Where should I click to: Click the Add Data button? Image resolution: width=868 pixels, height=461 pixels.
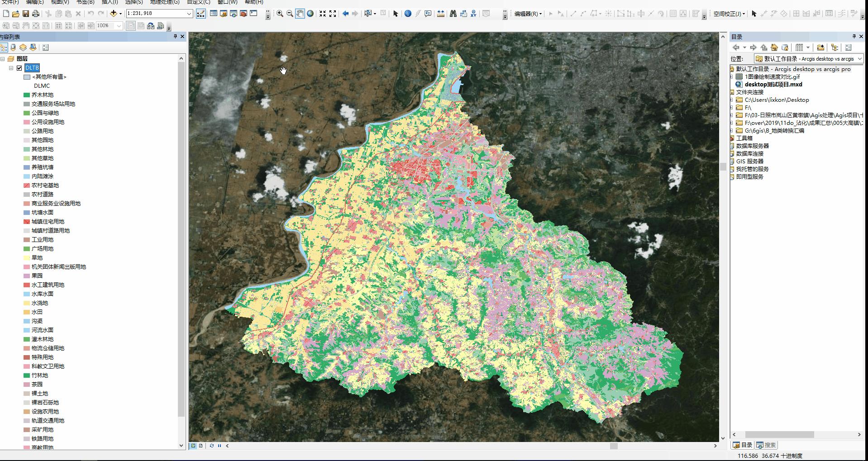(113, 14)
